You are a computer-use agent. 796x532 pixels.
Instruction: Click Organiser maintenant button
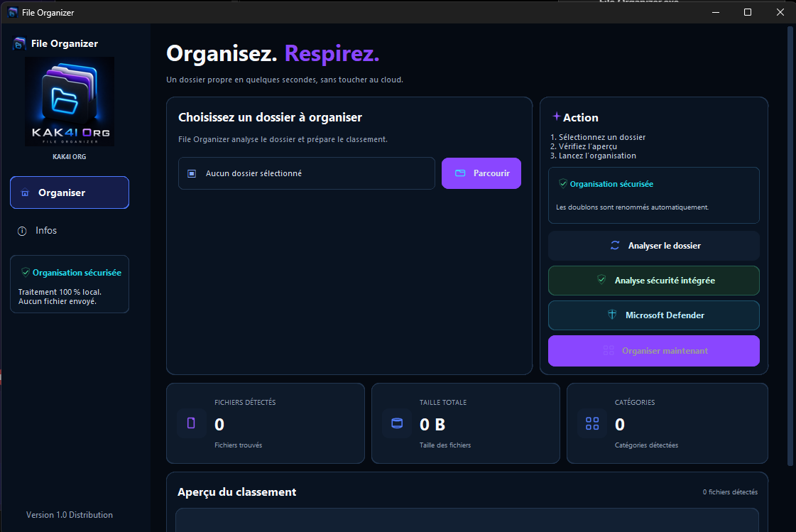tap(654, 351)
